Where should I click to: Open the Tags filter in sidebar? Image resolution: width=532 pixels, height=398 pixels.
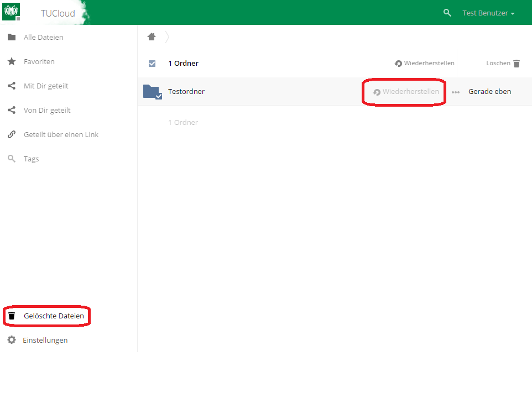pyautogui.click(x=31, y=159)
